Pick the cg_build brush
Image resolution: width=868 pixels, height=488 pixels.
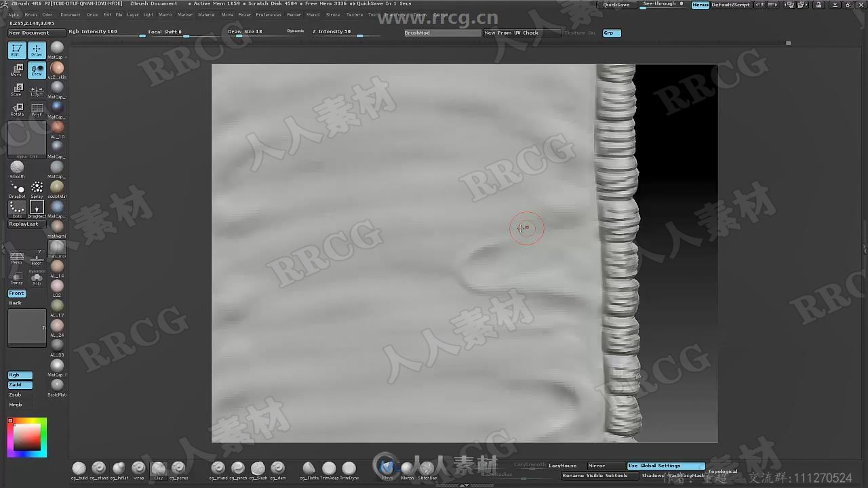(79, 470)
